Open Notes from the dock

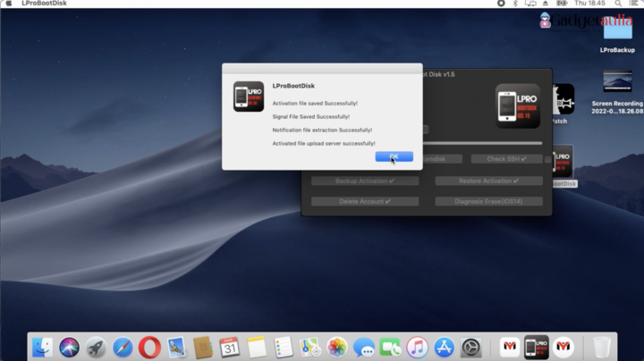coord(257,348)
